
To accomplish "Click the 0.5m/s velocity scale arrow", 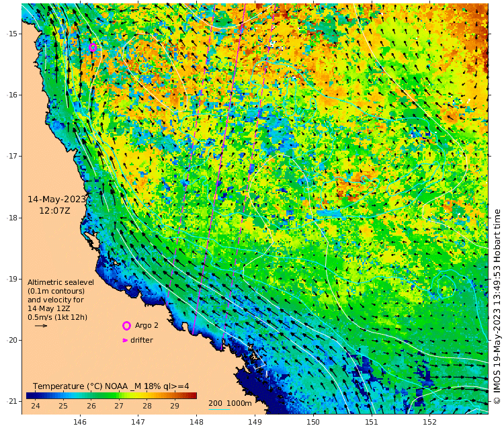I will 41,326.
